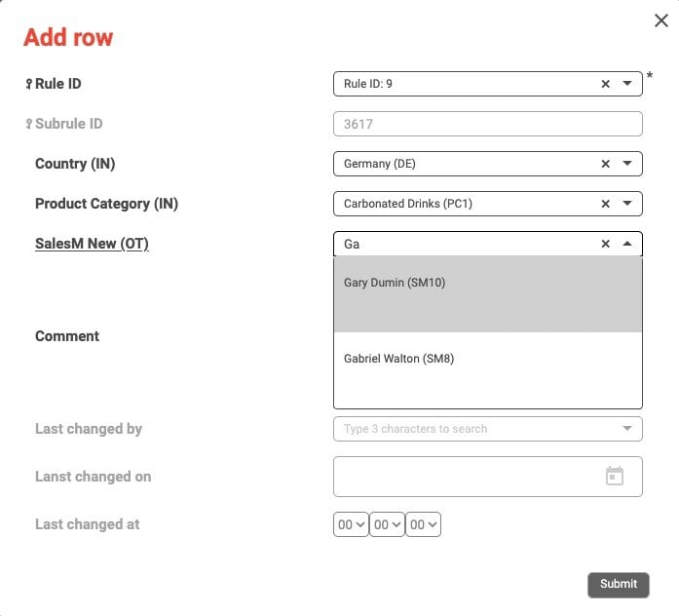The image size is (679, 616).
Task: Click the Rule ID key icon
Action: (28, 84)
